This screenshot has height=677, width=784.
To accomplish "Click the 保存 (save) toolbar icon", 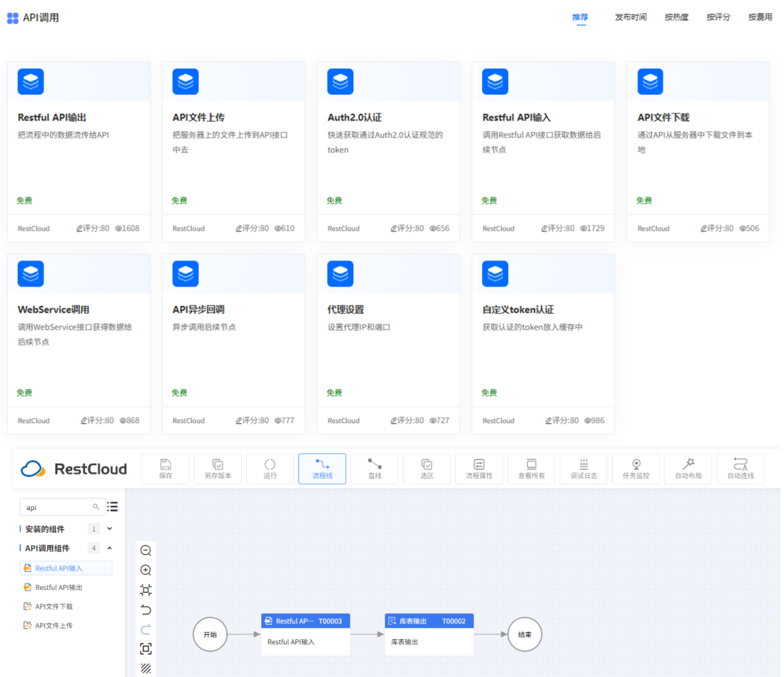I will (166, 469).
